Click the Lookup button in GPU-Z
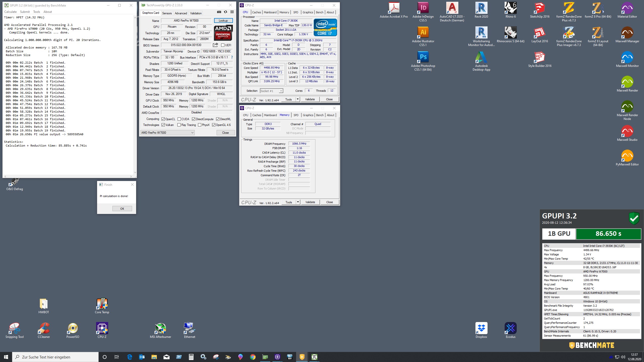The height and width of the screenshot is (362, 644). click(x=223, y=21)
